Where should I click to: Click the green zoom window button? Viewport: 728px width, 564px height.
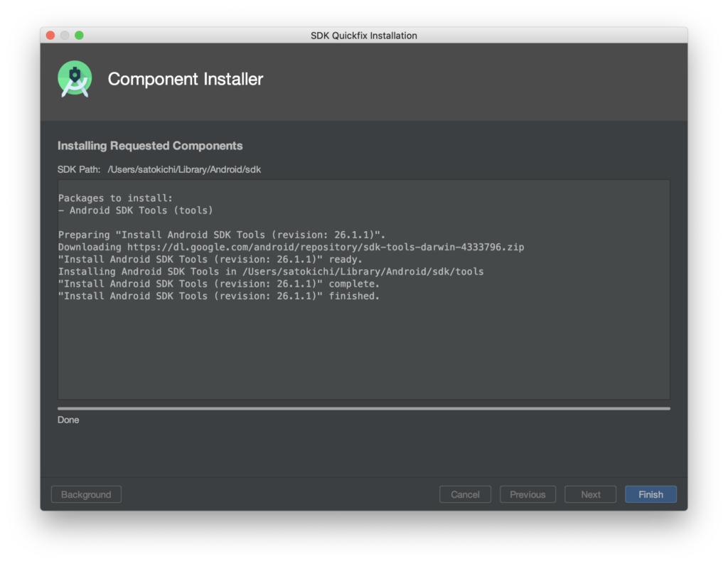point(80,36)
